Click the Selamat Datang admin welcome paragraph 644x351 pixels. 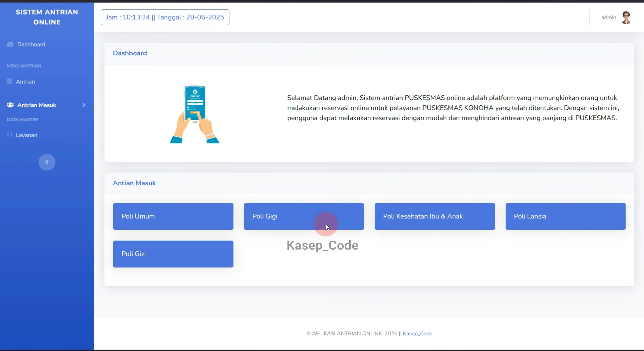coord(453,108)
